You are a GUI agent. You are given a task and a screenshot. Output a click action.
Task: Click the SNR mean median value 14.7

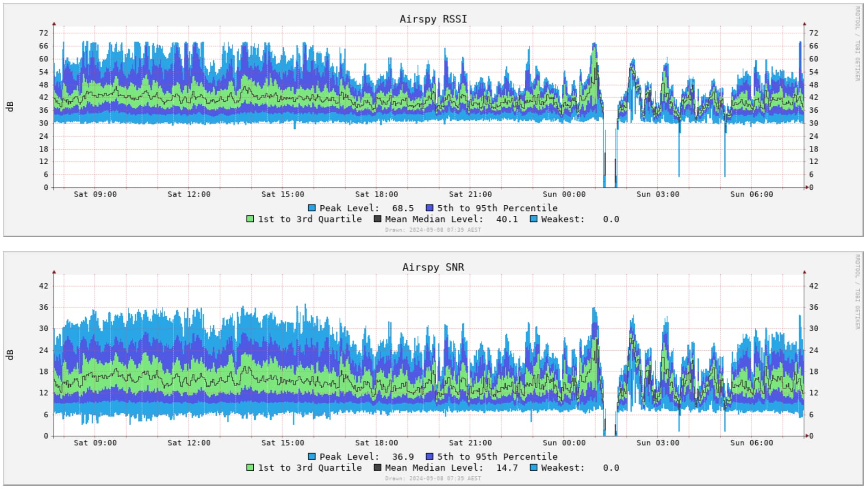[507, 468]
